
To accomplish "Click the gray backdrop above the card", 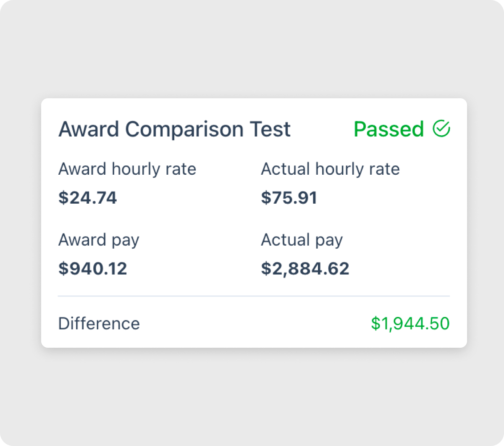I will (252, 50).
